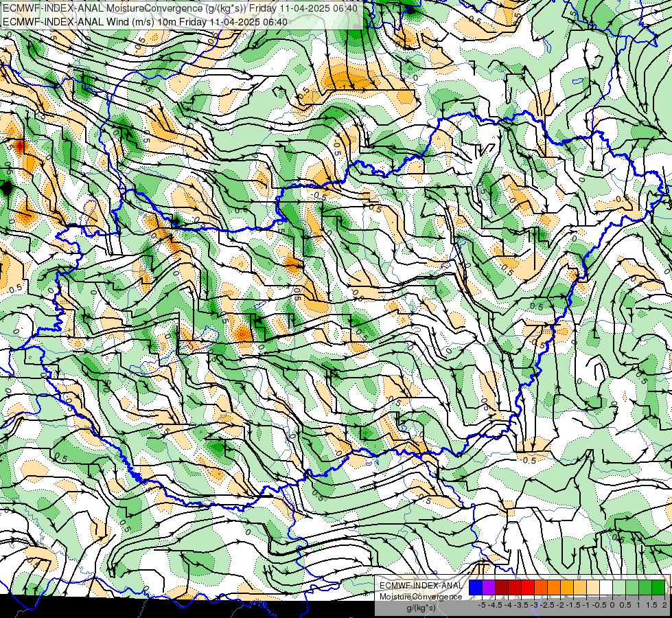This screenshot has height=618, width=672.
Task: Click the blue legend swatch below -5
Action: 476,587
